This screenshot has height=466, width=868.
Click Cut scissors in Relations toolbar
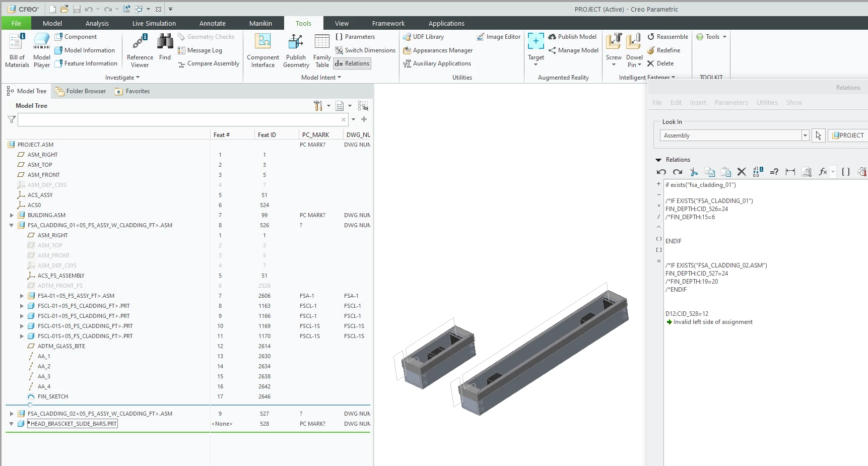(694, 172)
